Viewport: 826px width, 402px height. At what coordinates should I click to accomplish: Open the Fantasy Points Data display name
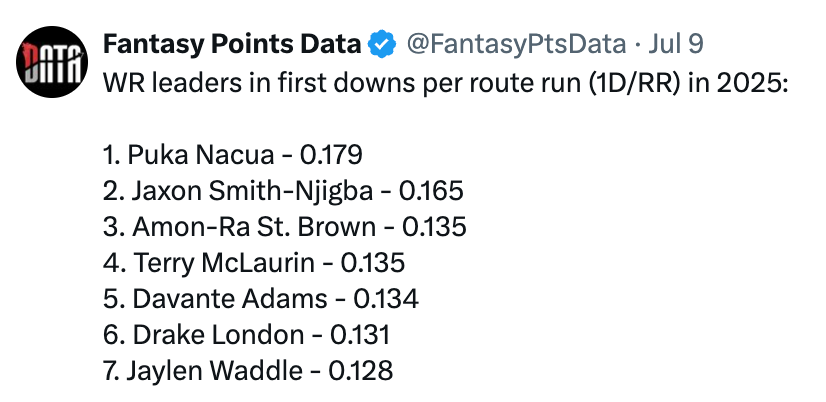coord(232,45)
